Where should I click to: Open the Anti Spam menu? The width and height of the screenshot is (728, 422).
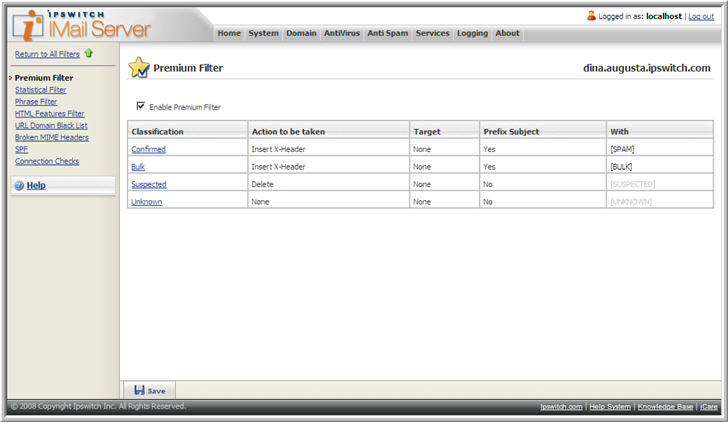[388, 33]
